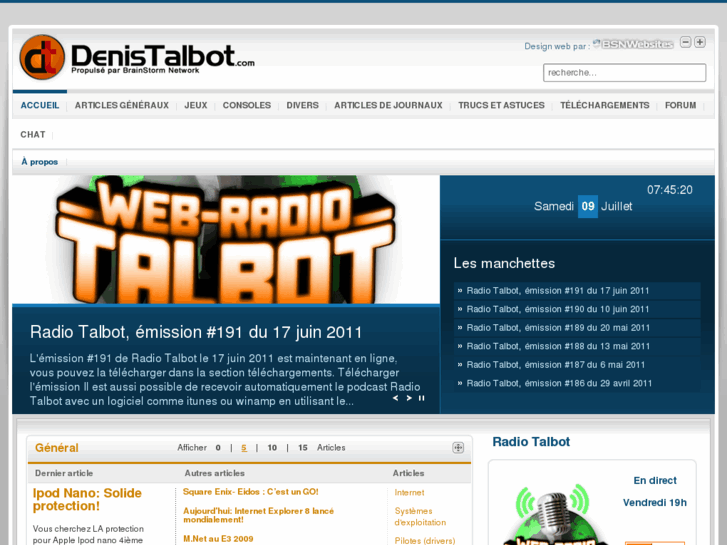
Task: Show 10 articles in Général
Action: coord(272,448)
